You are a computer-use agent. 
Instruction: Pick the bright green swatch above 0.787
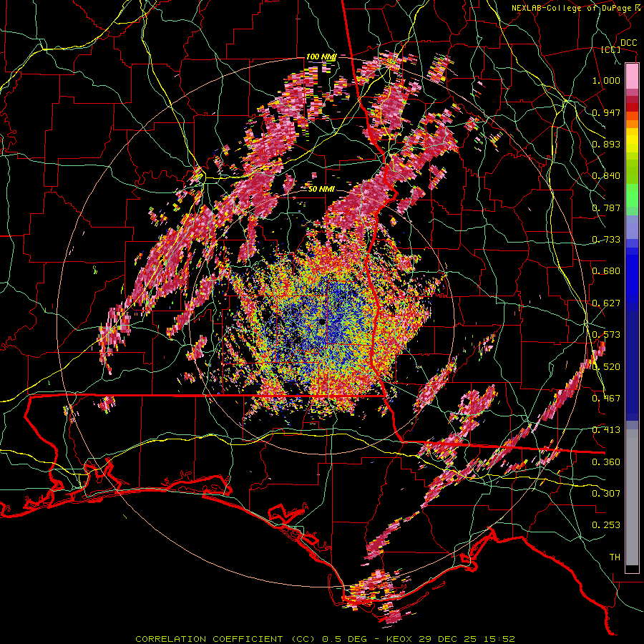632,195
